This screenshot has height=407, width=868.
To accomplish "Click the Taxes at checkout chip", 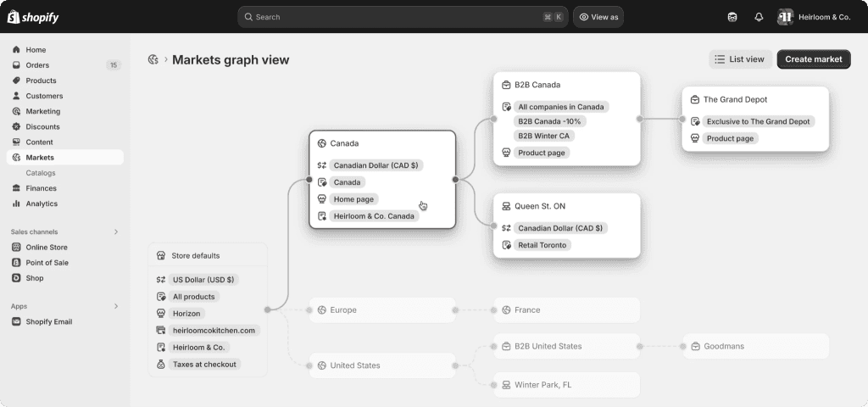I will pos(204,365).
